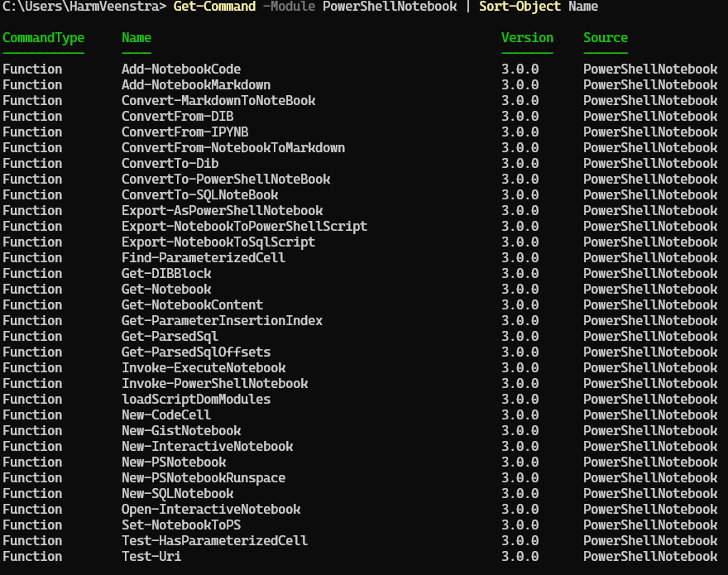Click the New-CodeCell function name
This screenshot has height=575, width=728.
(166, 415)
